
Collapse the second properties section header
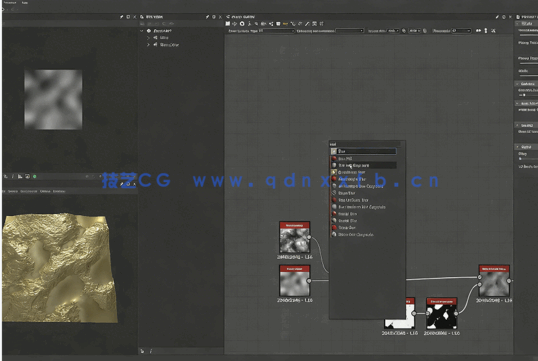517,84
